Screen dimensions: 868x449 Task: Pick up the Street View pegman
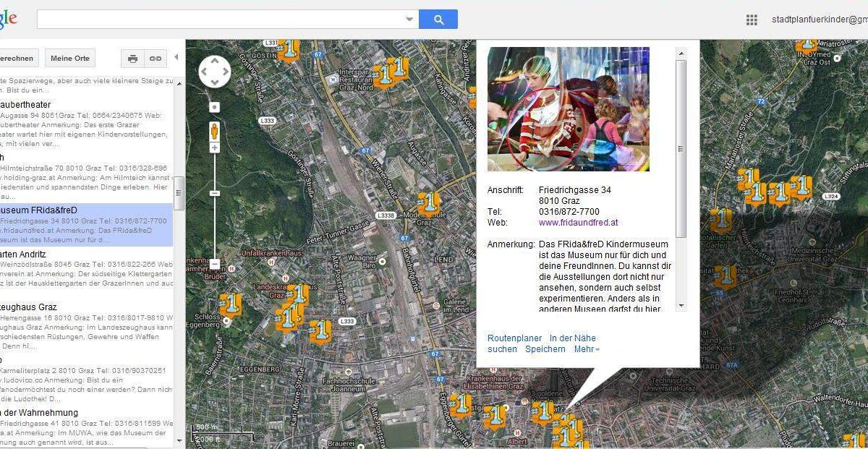[215, 130]
